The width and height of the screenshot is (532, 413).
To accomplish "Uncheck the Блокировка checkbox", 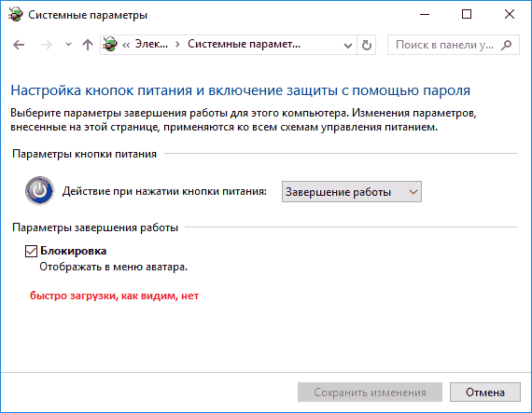I will tap(31, 251).
